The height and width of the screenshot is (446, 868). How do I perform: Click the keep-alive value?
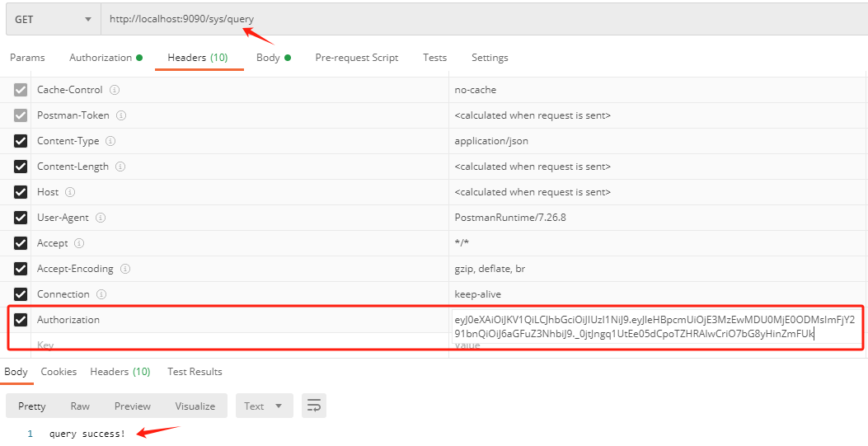pyautogui.click(x=478, y=293)
